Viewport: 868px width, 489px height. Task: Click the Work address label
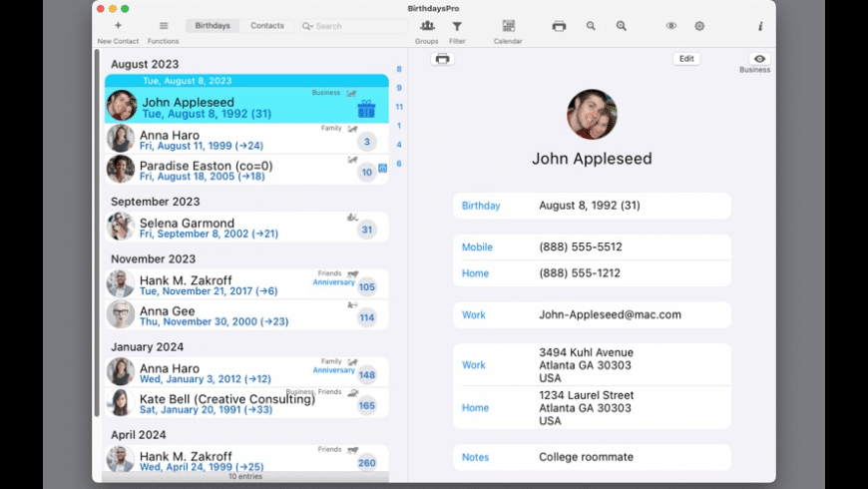(473, 365)
